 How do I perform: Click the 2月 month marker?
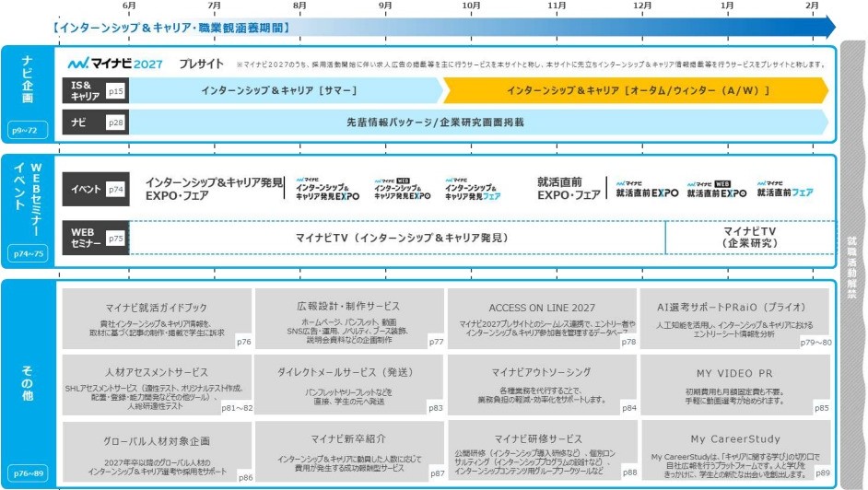(812, 6)
